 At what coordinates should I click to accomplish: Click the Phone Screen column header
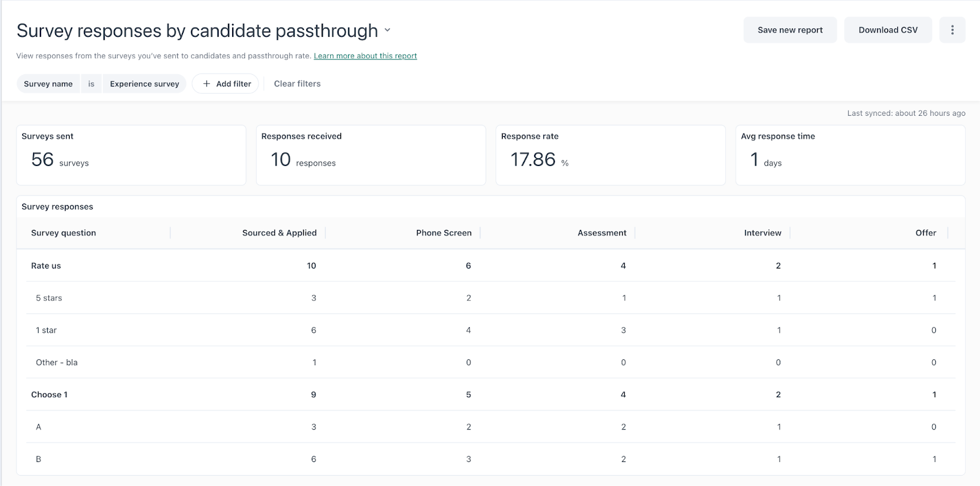tap(443, 233)
